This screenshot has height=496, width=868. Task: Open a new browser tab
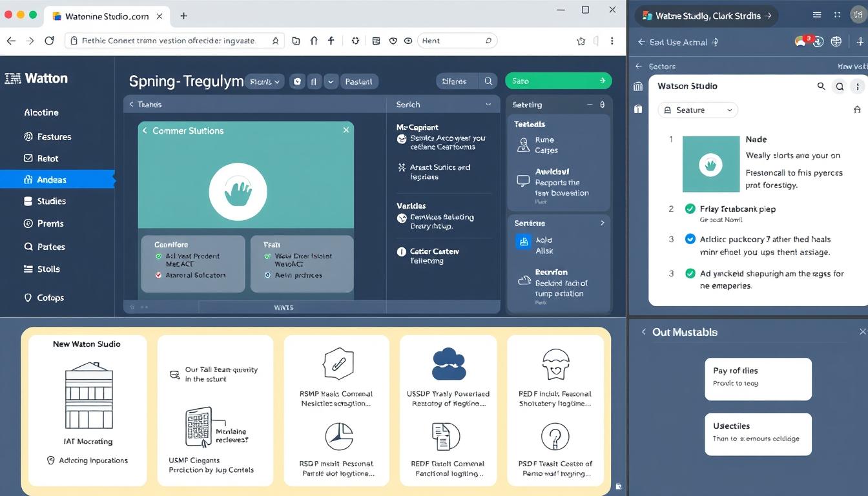tap(183, 15)
